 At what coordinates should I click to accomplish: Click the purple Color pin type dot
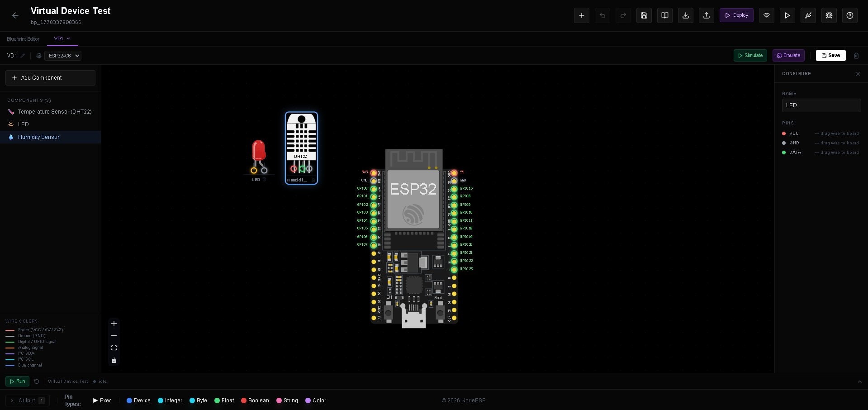point(308,400)
